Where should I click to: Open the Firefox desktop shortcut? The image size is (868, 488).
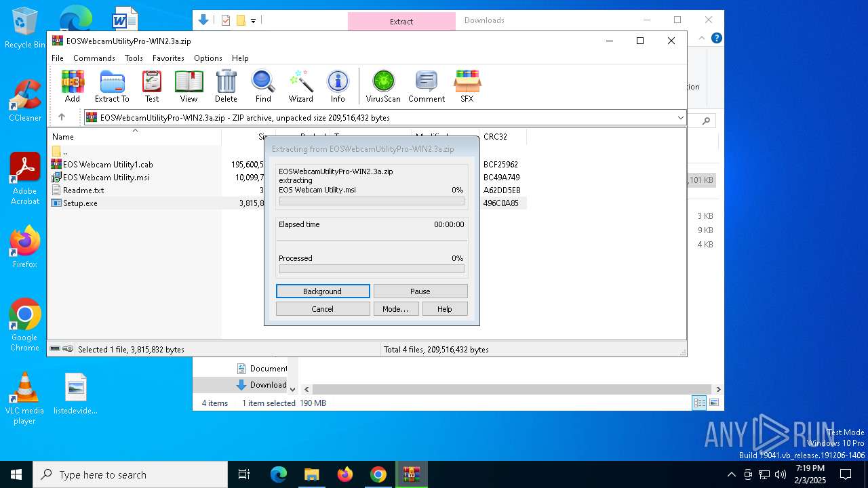tap(25, 247)
